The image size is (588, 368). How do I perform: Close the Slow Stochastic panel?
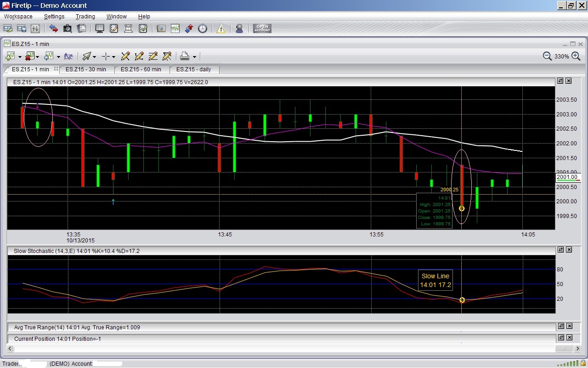569,250
